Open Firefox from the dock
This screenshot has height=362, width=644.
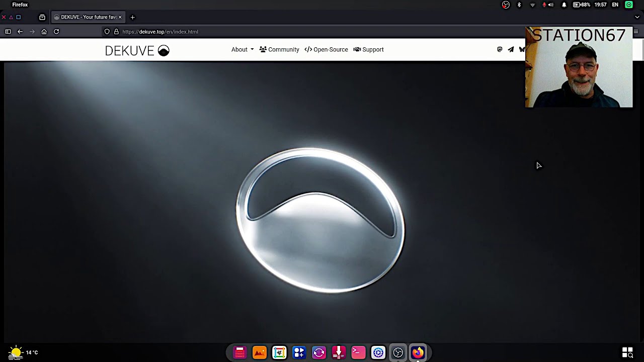point(418,352)
